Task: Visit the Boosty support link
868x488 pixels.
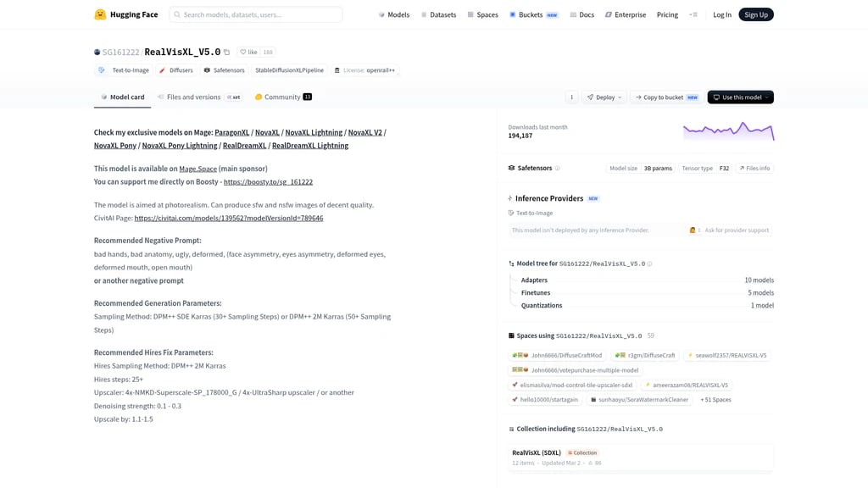Action: tap(268, 182)
